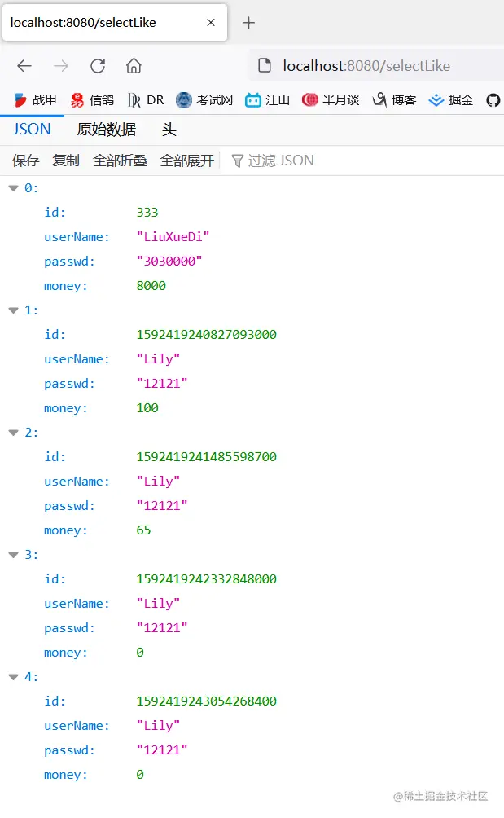Open the home page icon
504x818 pixels.
click(134, 66)
